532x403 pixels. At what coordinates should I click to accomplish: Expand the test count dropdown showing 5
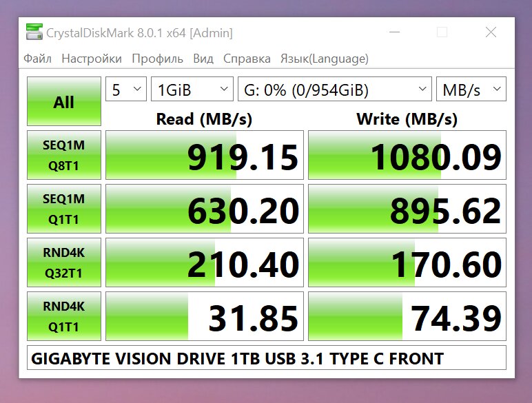pos(126,90)
